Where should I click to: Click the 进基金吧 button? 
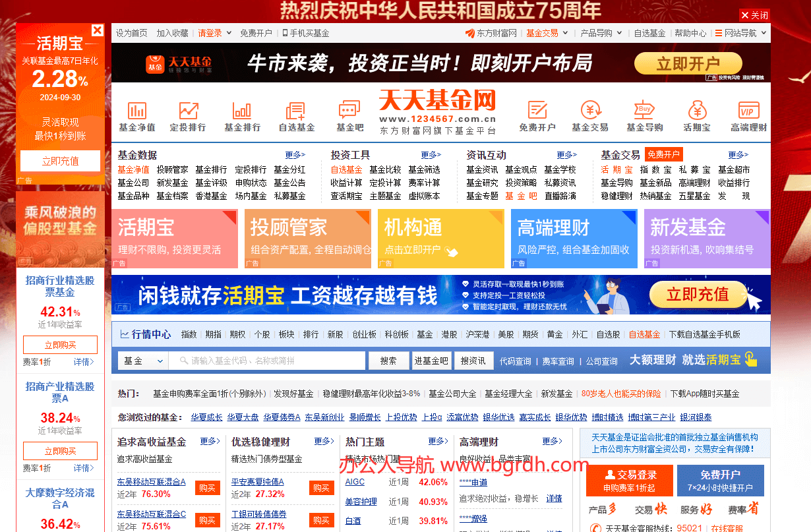pos(431,361)
